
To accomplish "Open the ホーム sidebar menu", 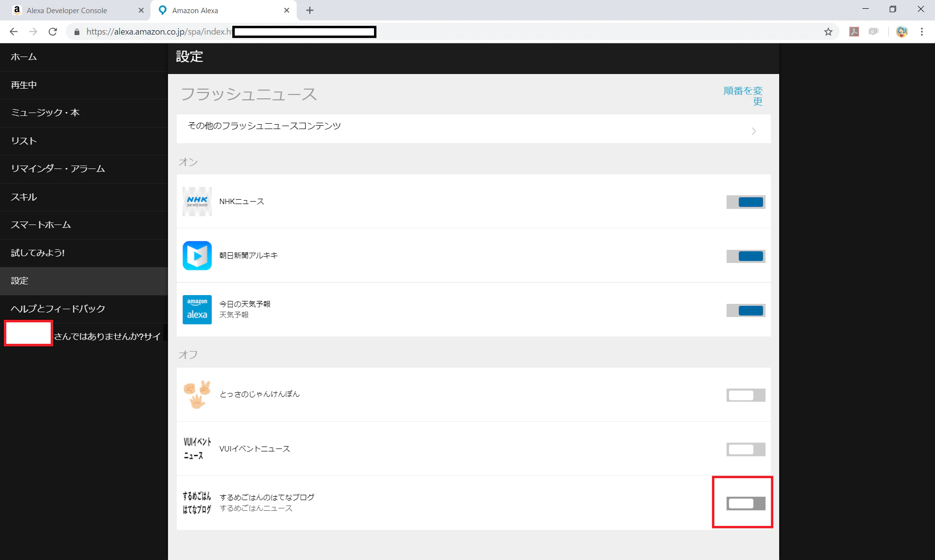I will click(x=84, y=57).
